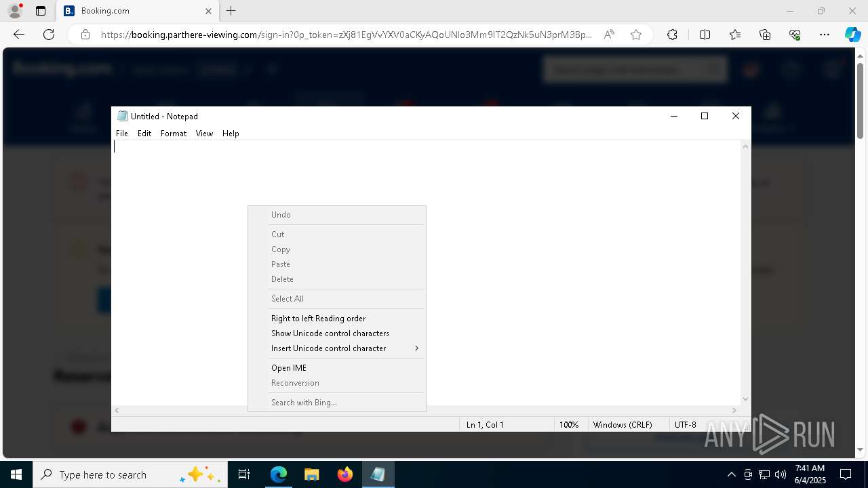Choose Right to left Reading order
The height and width of the screenshot is (488, 868).
coord(337,319)
